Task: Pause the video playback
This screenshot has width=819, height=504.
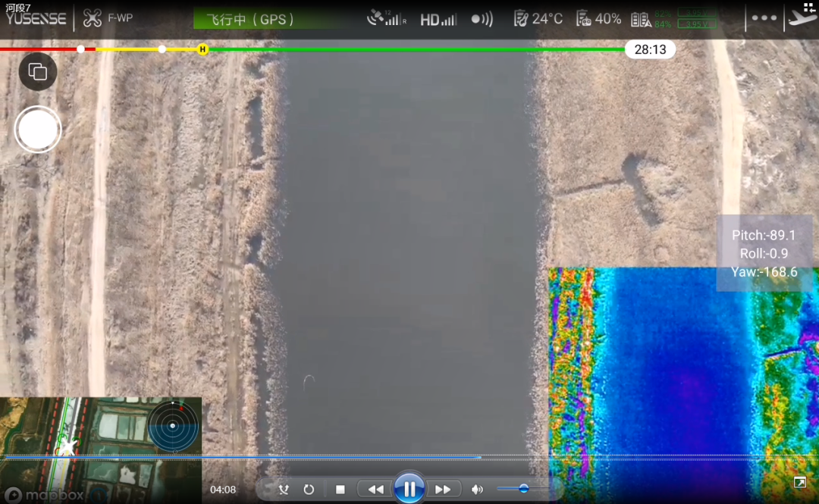Action: (409, 489)
